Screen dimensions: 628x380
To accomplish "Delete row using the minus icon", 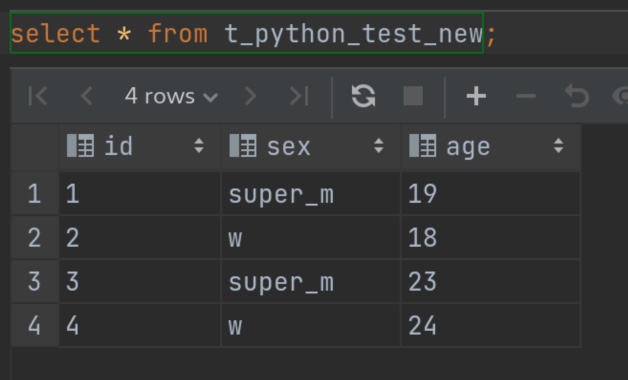I will (526, 96).
